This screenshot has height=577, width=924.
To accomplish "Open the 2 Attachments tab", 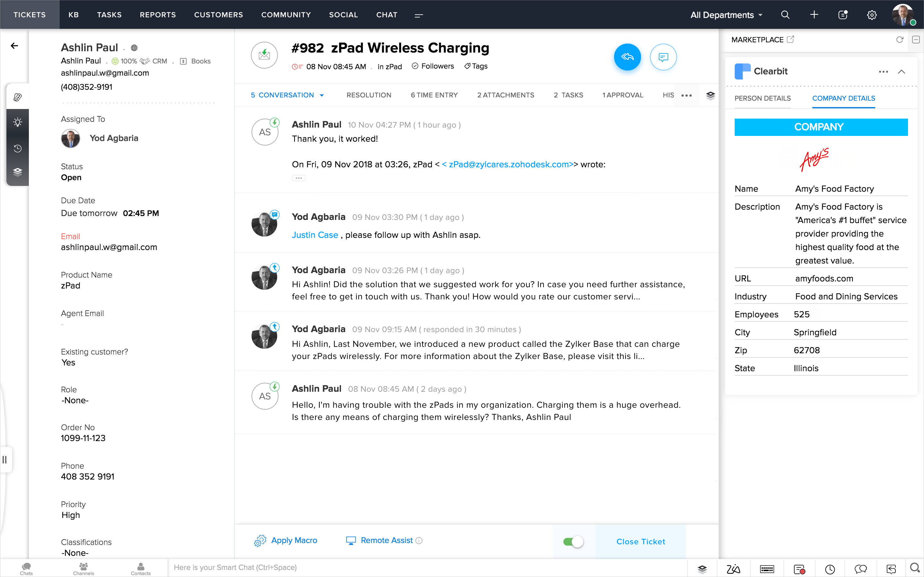I will (506, 95).
